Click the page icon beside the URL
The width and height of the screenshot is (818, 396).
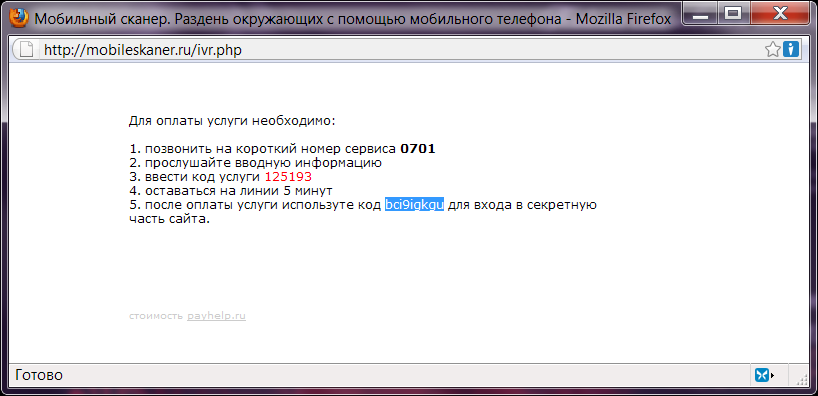click(x=26, y=50)
